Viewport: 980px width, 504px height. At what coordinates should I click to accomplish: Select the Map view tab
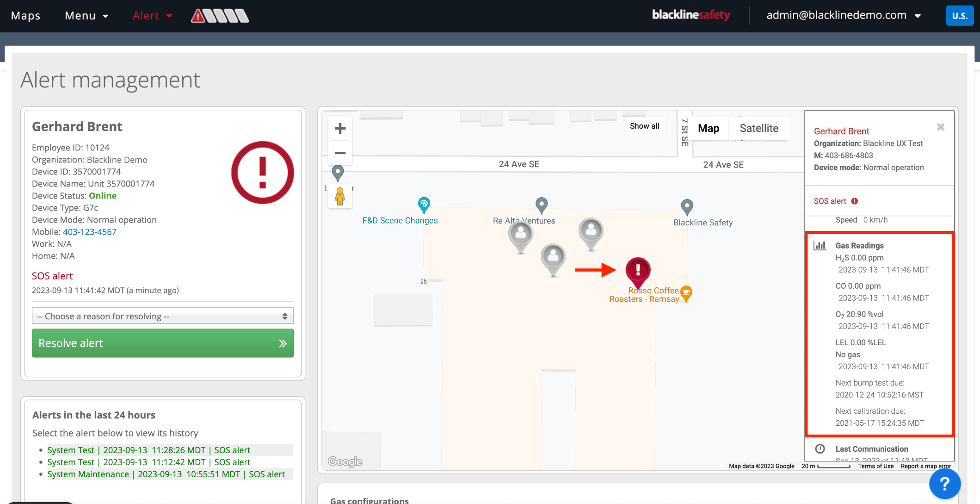708,128
